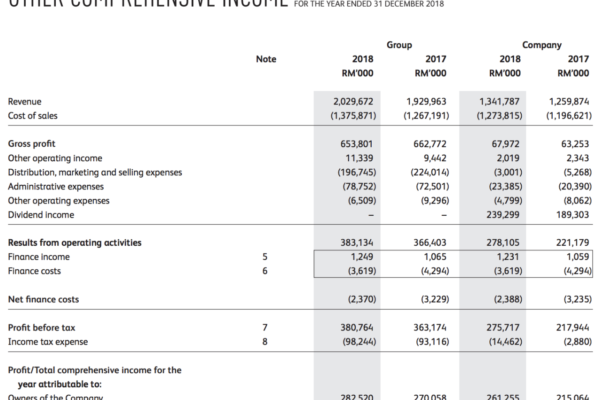Select Administrative expenses label
Screen dimensions: 600x400
56,186
